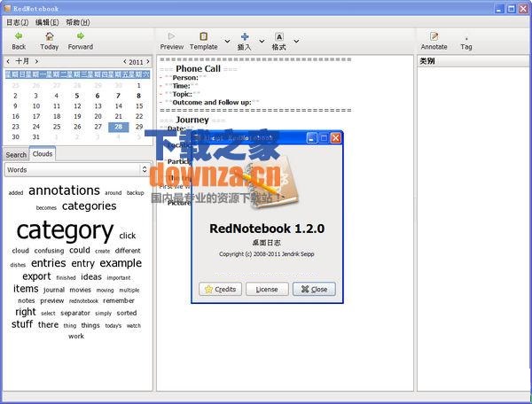Go to previous year before 2011
This screenshot has height=404, width=532.
pos(124,62)
